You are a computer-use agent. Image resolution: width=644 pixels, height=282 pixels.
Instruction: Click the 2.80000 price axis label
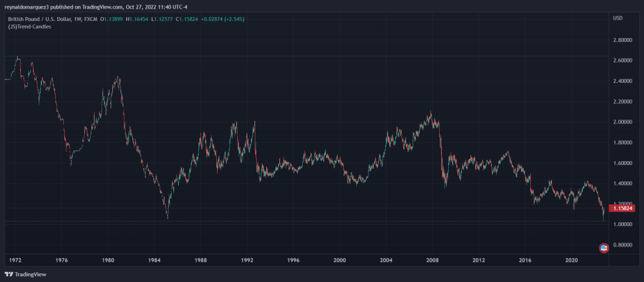point(623,40)
